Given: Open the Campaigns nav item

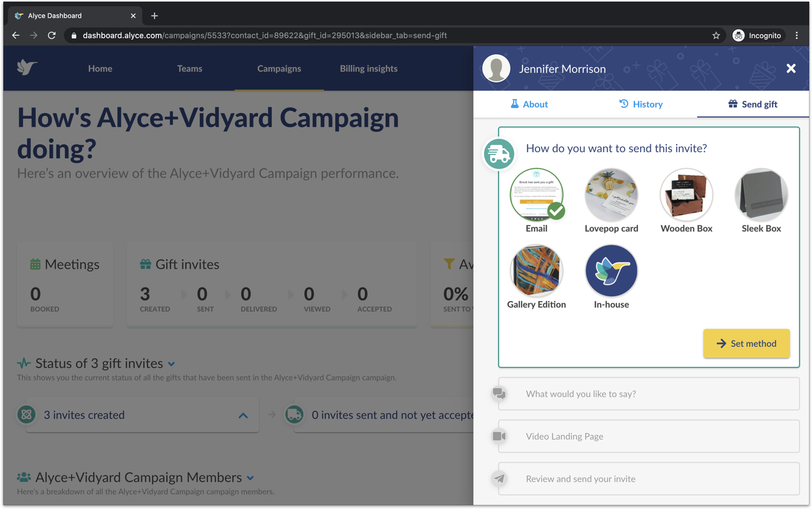Looking at the screenshot, I should (279, 68).
